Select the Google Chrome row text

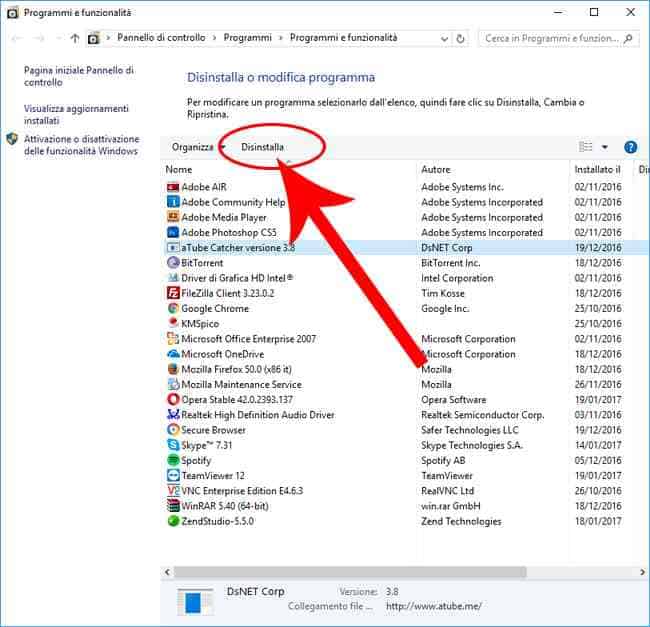click(215, 309)
